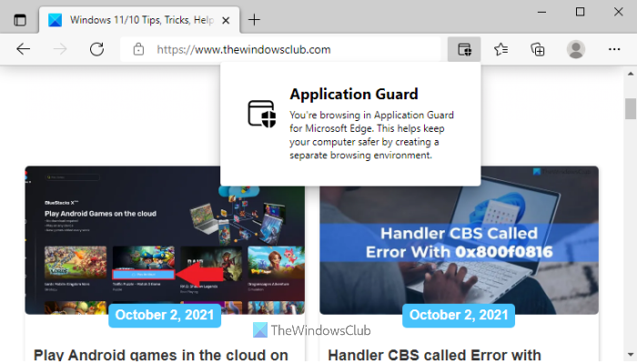Click the shield window icon in popup
This screenshot has height=364, width=637.
coord(262,114)
